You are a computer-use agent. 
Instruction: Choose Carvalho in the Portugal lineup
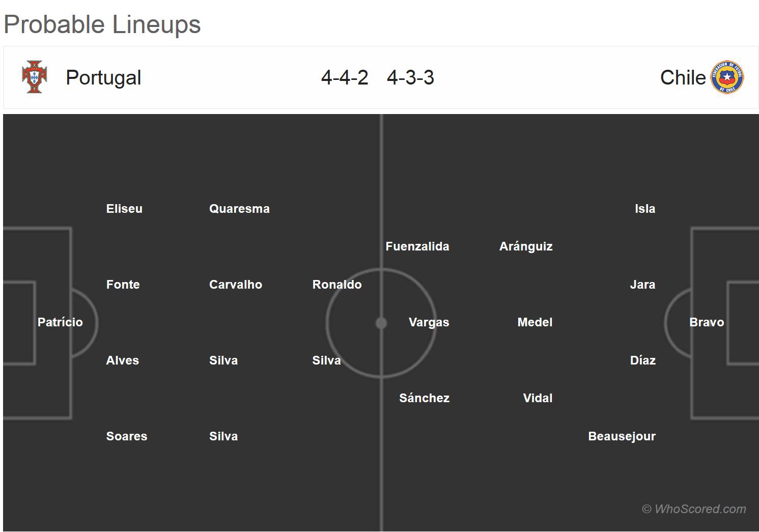pyautogui.click(x=236, y=285)
